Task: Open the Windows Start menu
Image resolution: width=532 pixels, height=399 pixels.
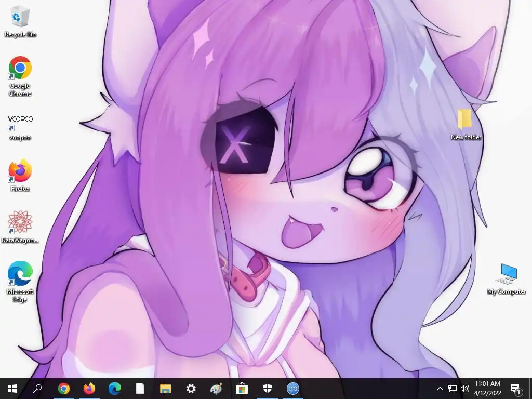Action: 12,389
